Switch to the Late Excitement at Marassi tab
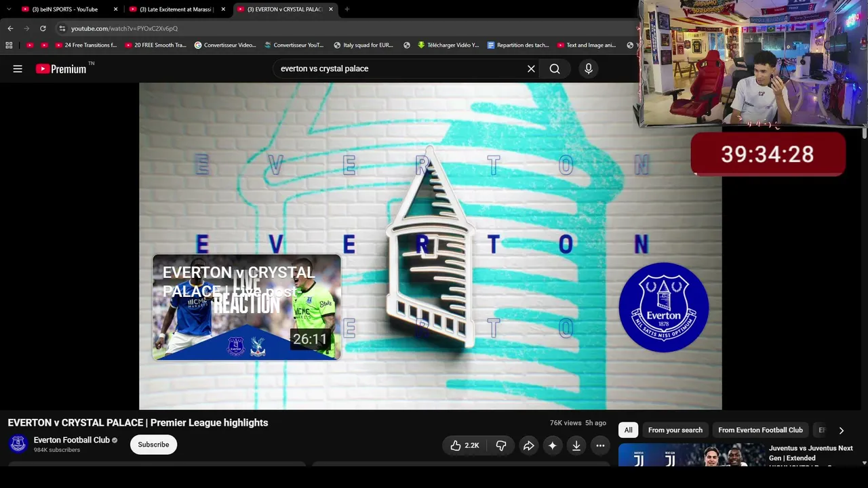The image size is (868, 488). 176,9
